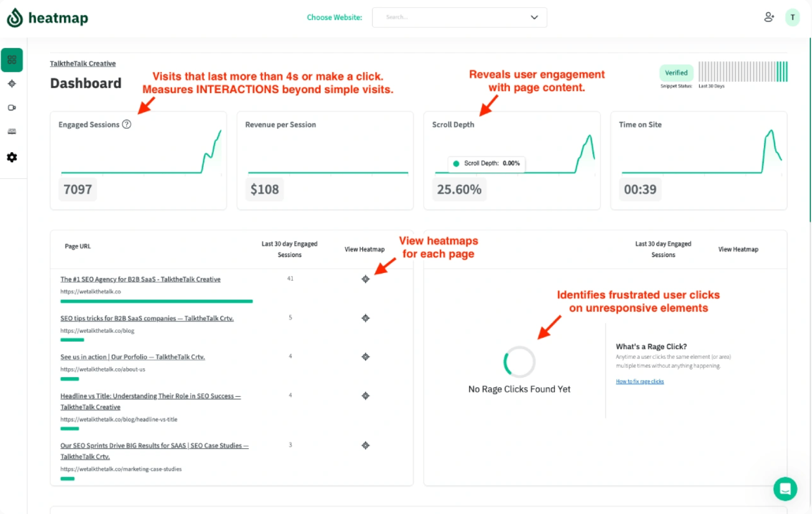This screenshot has height=514, width=812.
Task: Open session recordings camera icon in sidebar
Action: (12, 107)
